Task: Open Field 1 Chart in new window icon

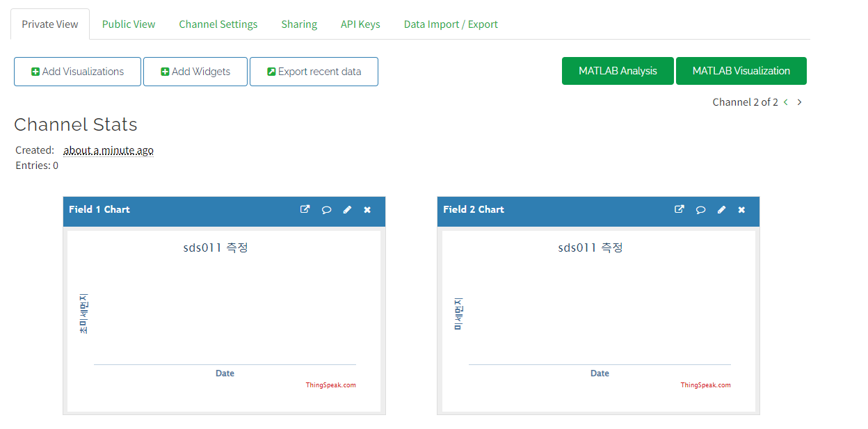Action: [x=305, y=209]
